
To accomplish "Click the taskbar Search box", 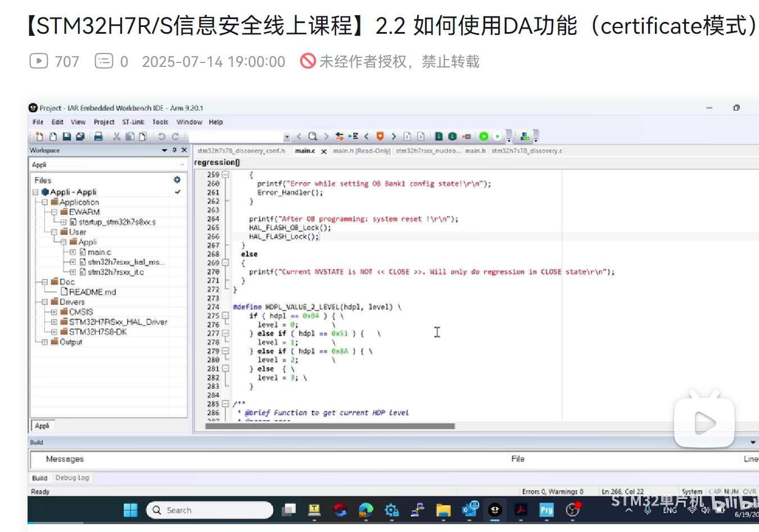I will coord(210,510).
